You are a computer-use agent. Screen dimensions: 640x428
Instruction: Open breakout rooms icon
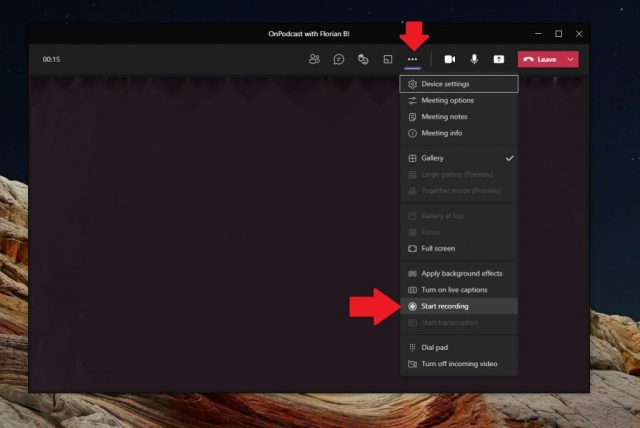[x=387, y=60]
